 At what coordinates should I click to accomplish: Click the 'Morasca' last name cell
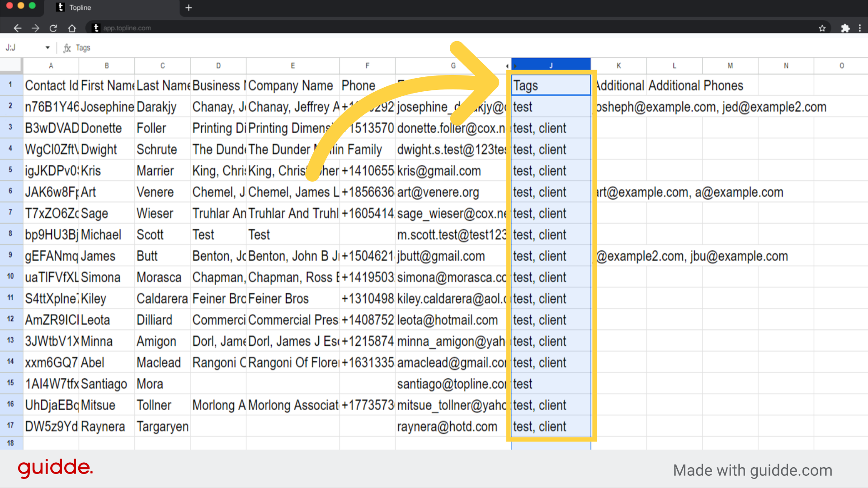[162, 277]
